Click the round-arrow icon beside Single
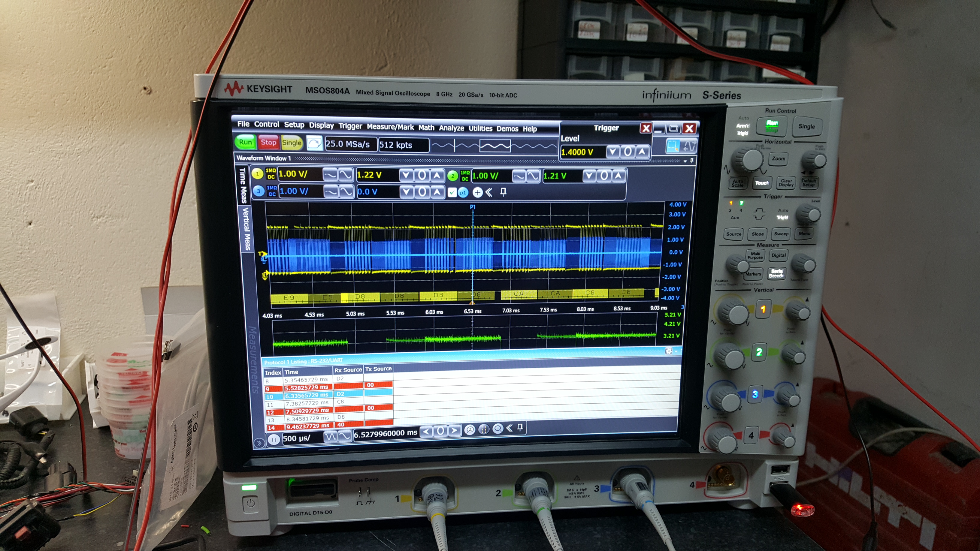Screen dimensions: 980x551 (x=314, y=143)
